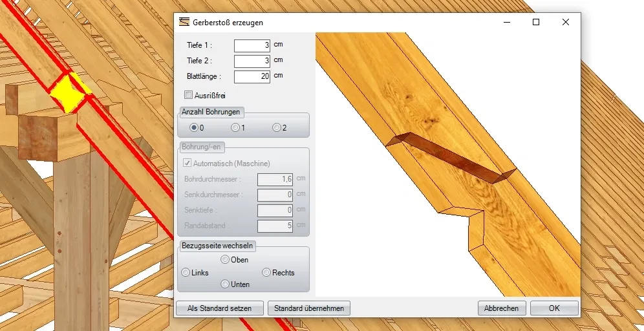
Task: Switch Bezugsseite to Rechts
Action: coord(266,273)
